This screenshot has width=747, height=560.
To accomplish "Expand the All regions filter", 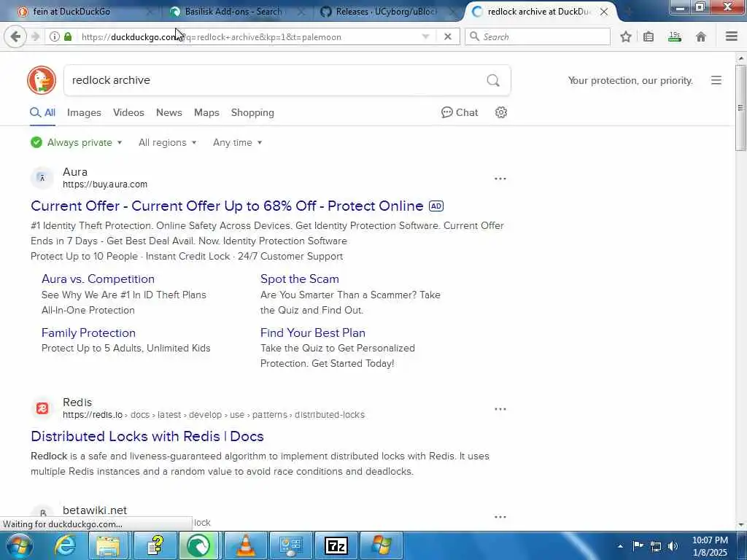I will [x=168, y=142].
